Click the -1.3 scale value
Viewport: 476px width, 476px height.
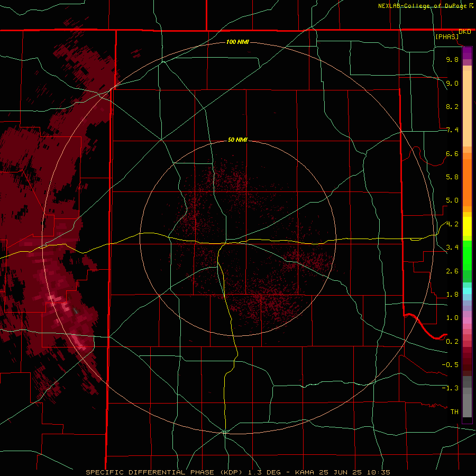(450, 388)
